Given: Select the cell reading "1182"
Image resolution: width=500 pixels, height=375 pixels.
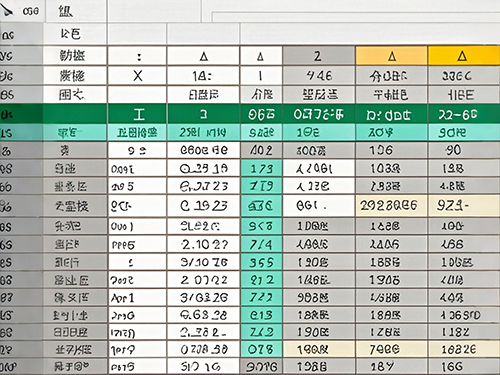Looking at the screenshot, I should [464, 332].
